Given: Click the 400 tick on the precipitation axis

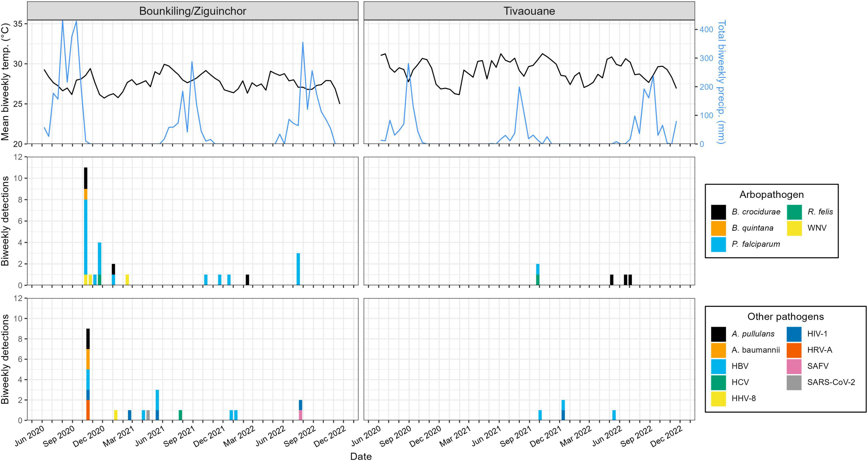Looking at the screenshot, I should [x=706, y=30].
